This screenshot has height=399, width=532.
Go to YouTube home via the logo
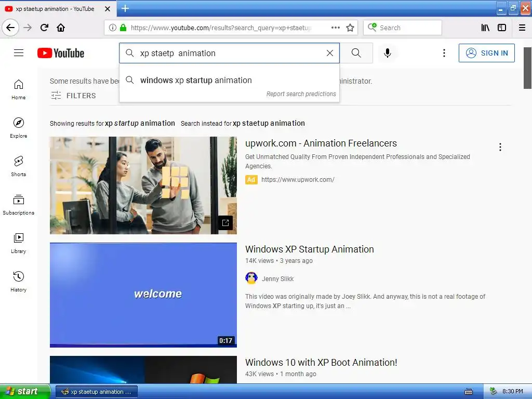click(61, 54)
